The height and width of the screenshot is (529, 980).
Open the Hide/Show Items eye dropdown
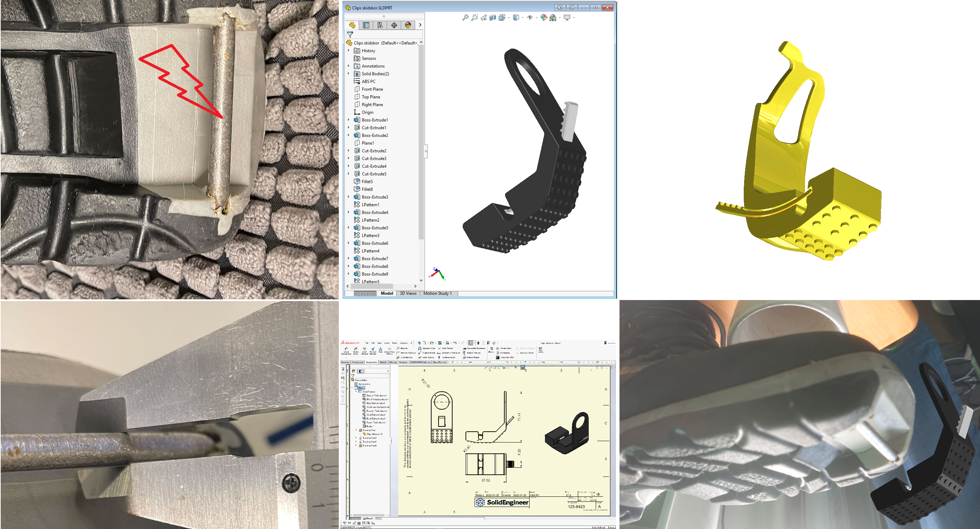point(537,18)
